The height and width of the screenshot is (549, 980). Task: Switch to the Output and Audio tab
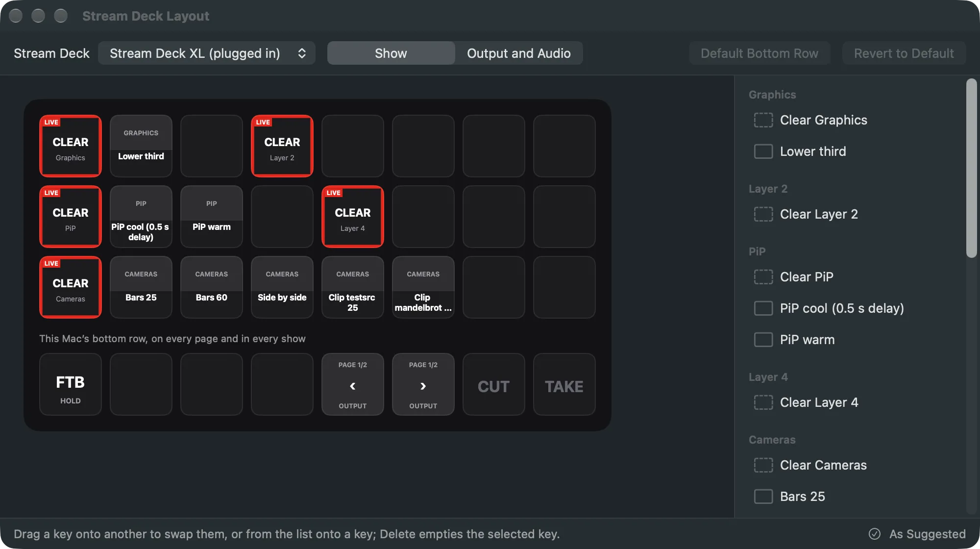tap(519, 53)
